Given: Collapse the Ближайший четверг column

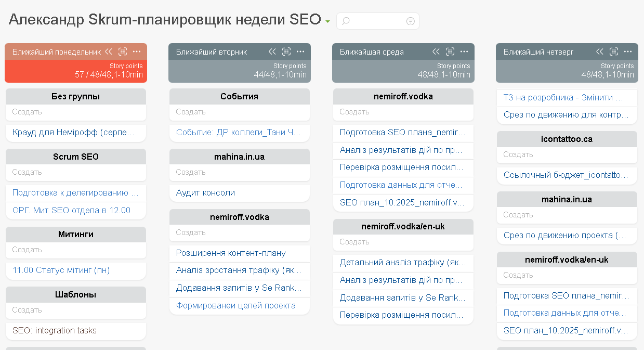Looking at the screenshot, I should [x=600, y=51].
